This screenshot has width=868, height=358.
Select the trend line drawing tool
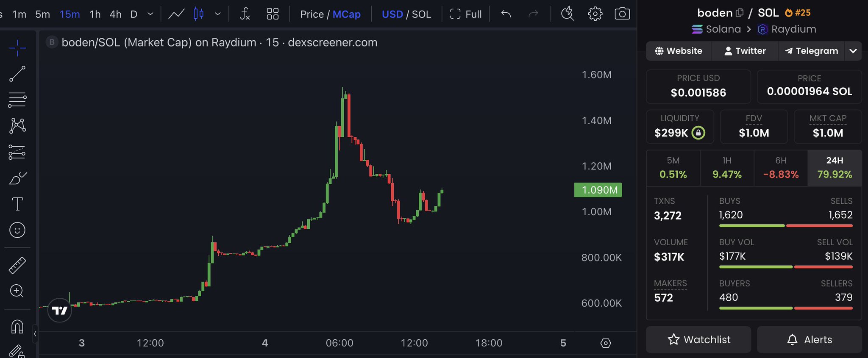[x=17, y=74]
